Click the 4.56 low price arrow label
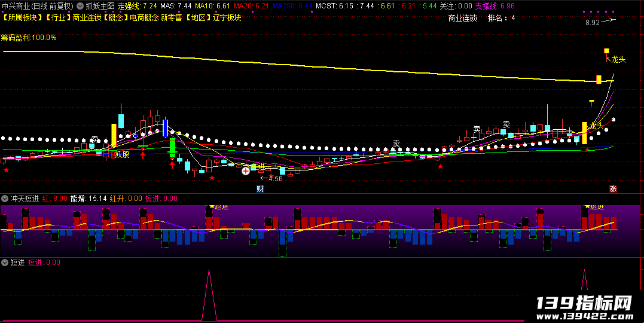The height and width of the screenshot is (323, 644). click(272, 178)
